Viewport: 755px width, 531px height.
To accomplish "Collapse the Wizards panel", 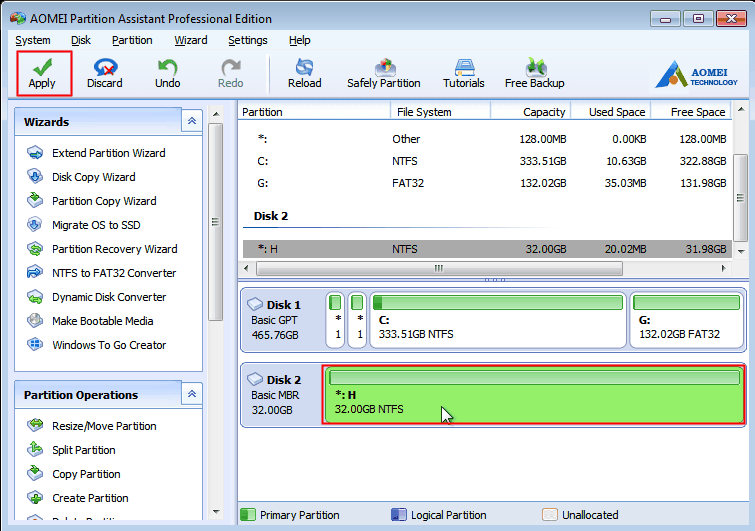I will pyautogui.click(x=192, y=121).
